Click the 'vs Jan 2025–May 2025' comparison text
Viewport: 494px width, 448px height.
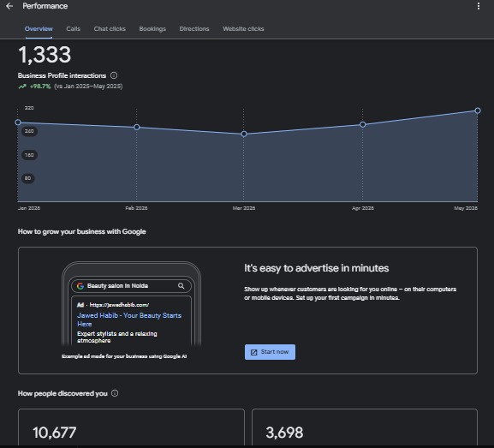click(88, 86)
